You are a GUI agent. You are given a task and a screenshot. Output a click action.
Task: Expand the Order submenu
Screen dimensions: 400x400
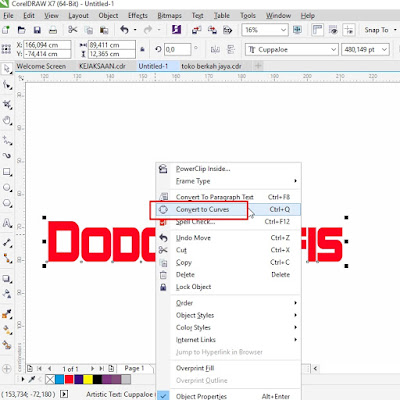(x=228, y=303)
